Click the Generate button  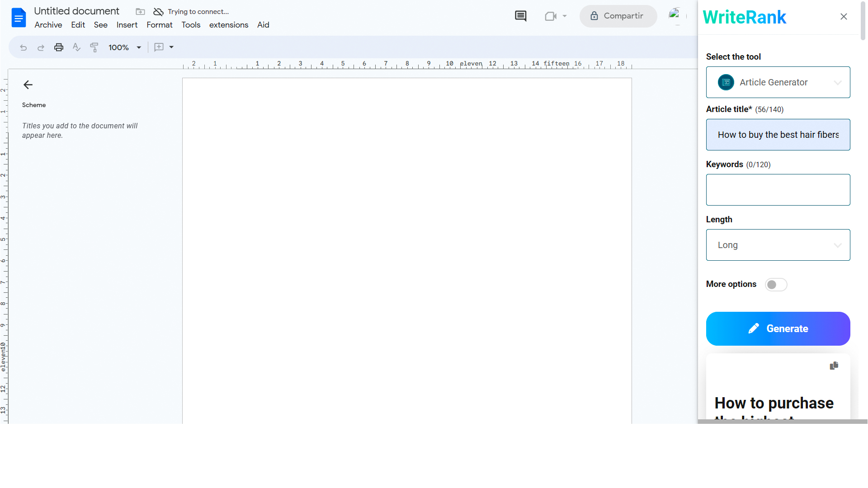tap(778, 329)
